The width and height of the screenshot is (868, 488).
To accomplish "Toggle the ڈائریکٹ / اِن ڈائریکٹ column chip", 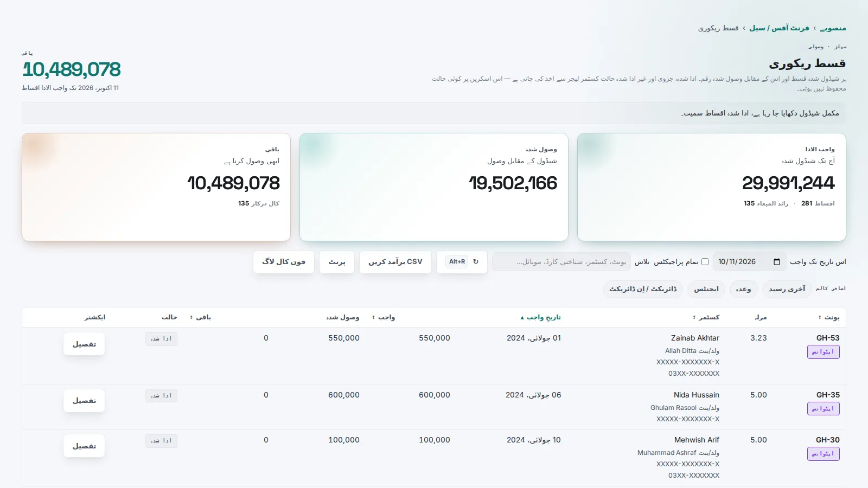I will pyautogui.click(x=643, y=289).
